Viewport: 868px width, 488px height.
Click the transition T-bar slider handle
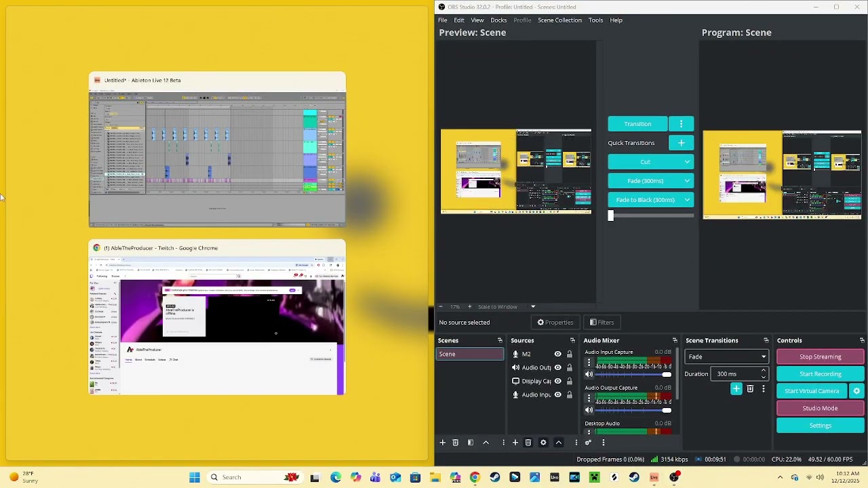610,216
